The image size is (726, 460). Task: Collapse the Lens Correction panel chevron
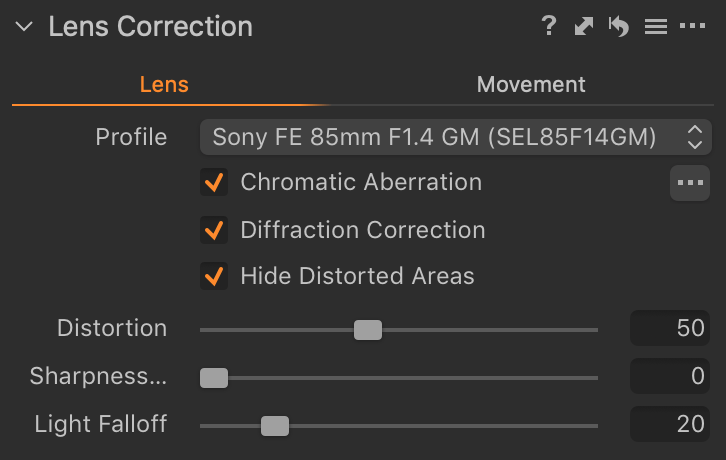click(24, 26)
